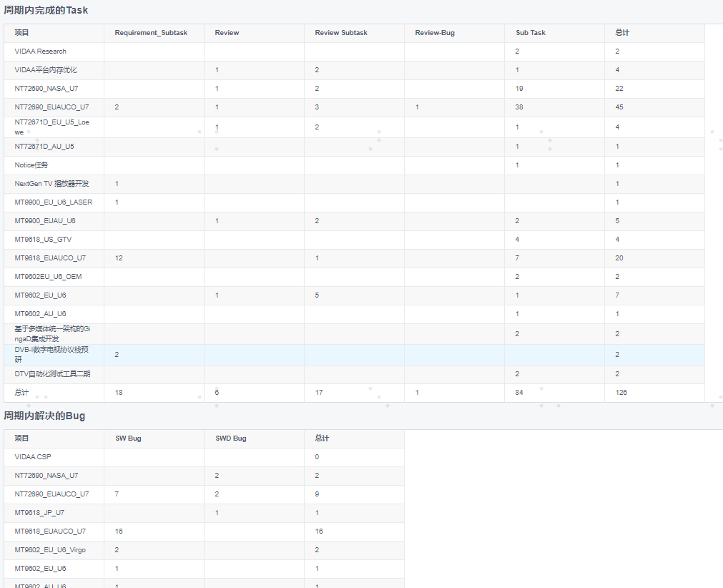This screenshot has width=723, height=588.
Task: Select the NextGen TV 播放器开发 project
Action: coord(51,184)
